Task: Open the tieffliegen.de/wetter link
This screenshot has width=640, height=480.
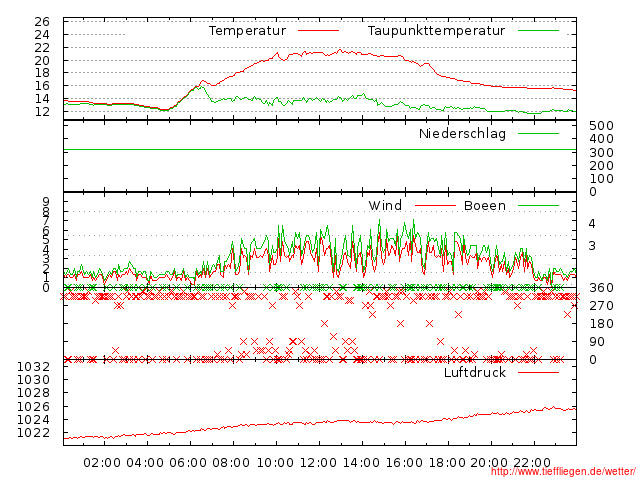Action: click(x=563, y=471)
